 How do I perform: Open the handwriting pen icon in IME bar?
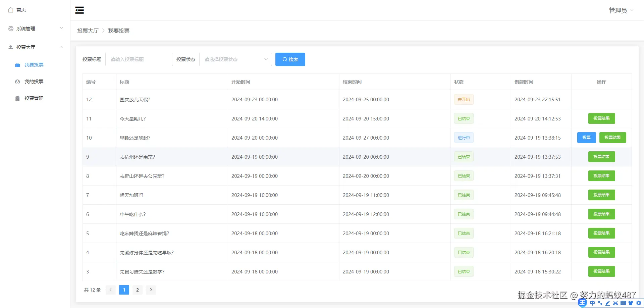tap(608, 303)
